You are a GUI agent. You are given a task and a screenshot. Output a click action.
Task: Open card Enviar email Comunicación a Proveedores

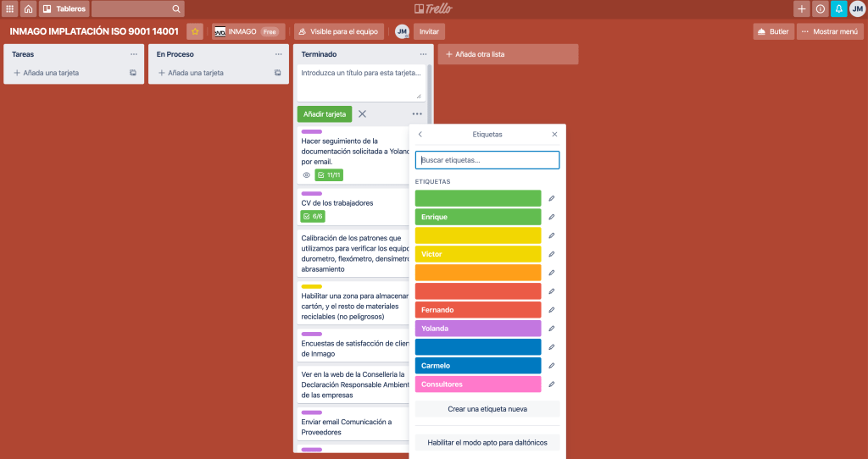pyautogui.click(x=353, y=423)
